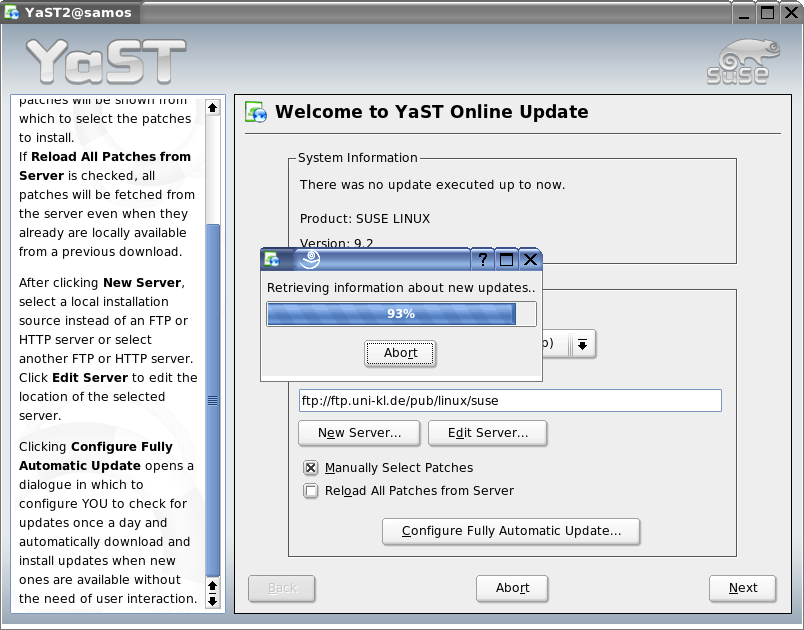Close the progress dialog with X
Viewport: 804px width, 630px height.
pos(530,259)
